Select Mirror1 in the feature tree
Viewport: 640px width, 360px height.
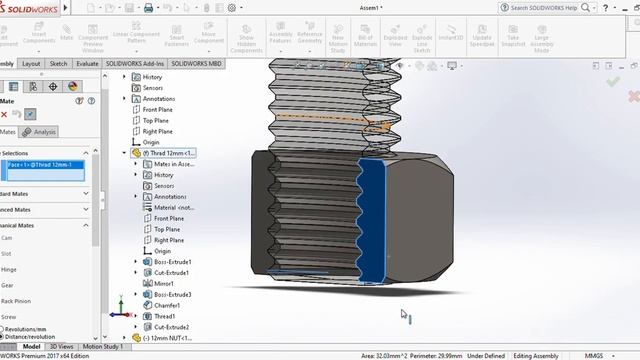164,284
